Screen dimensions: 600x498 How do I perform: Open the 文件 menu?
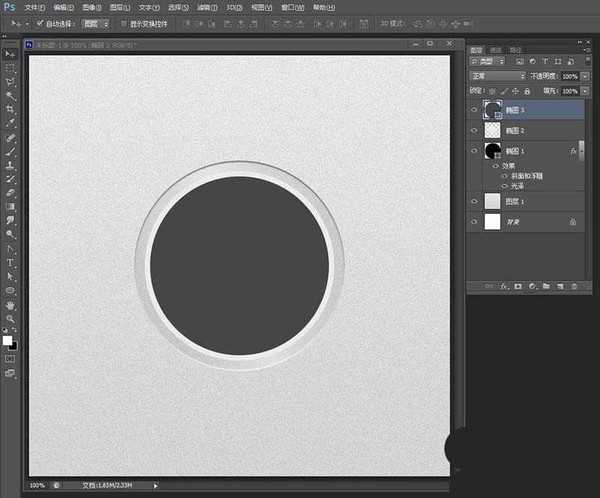[35, 6]
